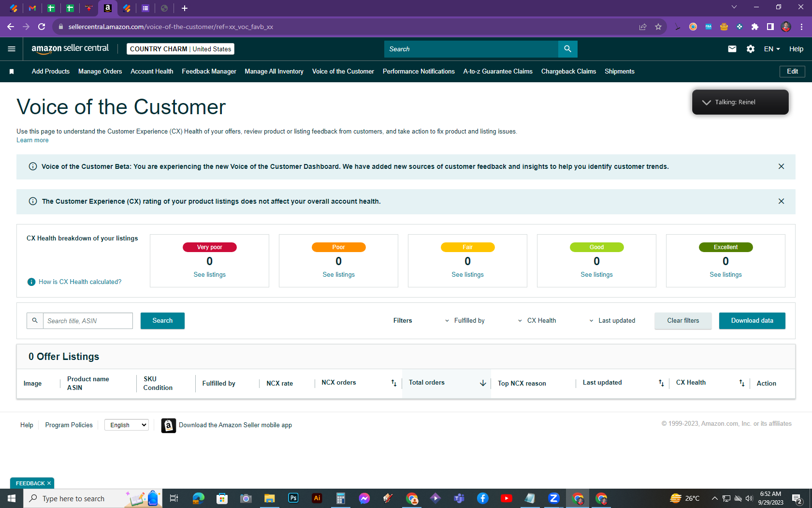The width and height of the screenshot is (812, 508).
Task: Open the settings gear icon
Action: tap(751, 49)
